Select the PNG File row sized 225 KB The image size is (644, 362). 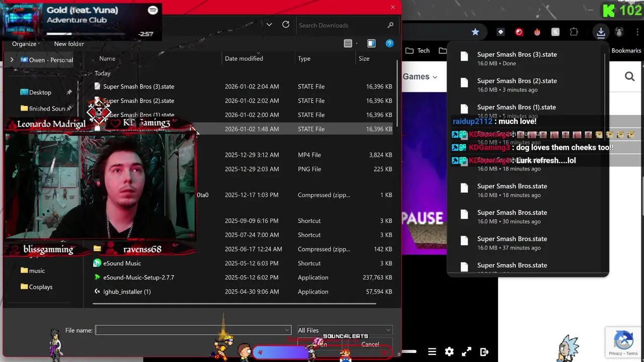[x=243, y=169]
